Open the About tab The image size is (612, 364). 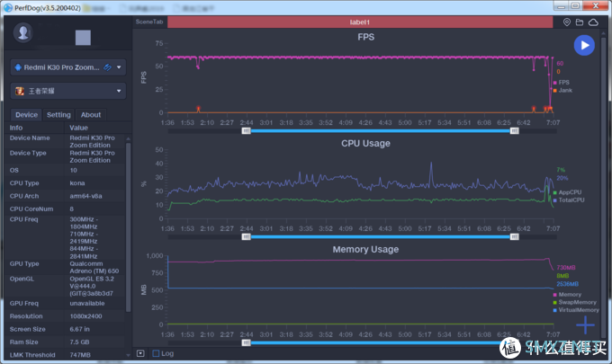tap(91, 115)
